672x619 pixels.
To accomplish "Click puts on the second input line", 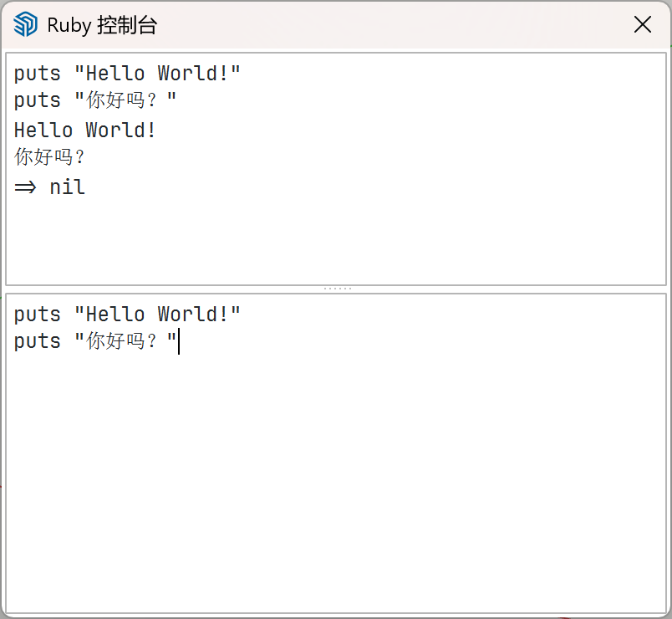I will pyautogui.click(x=38, y=342).
